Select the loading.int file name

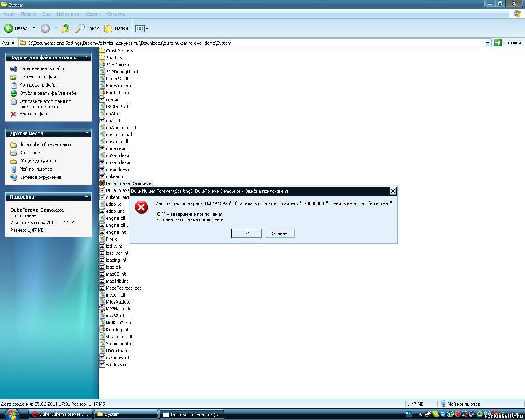tap(116, 260)
